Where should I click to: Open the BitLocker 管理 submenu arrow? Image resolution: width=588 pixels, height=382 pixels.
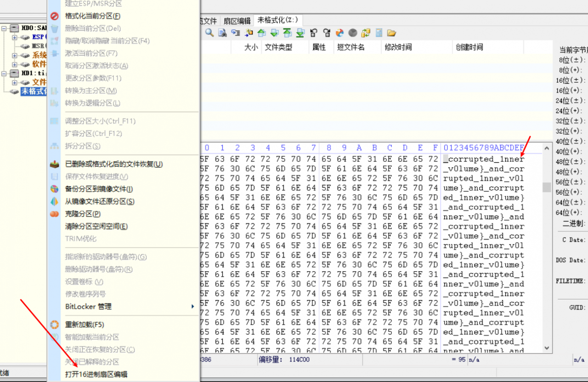pyautogui.click(x=192, y=307)
